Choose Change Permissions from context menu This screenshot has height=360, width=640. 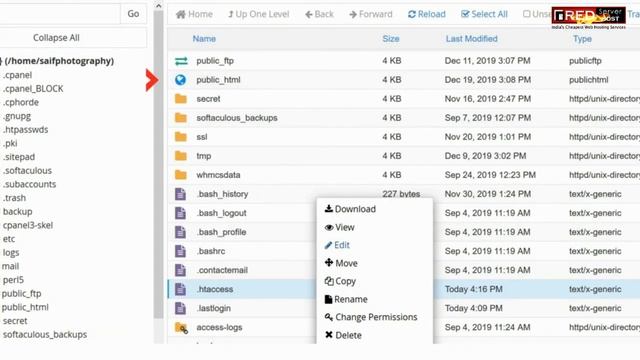point(371,317)
